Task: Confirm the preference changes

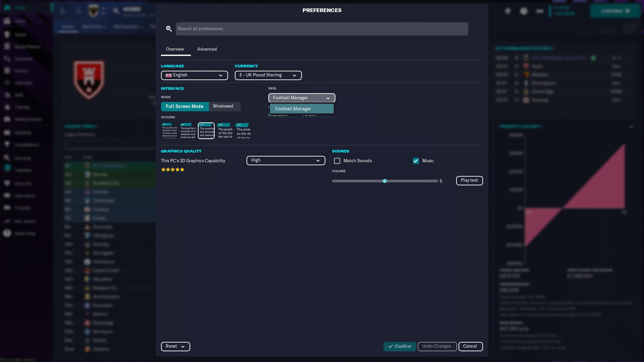Action: pyautogui.click(x=399, y=346)
